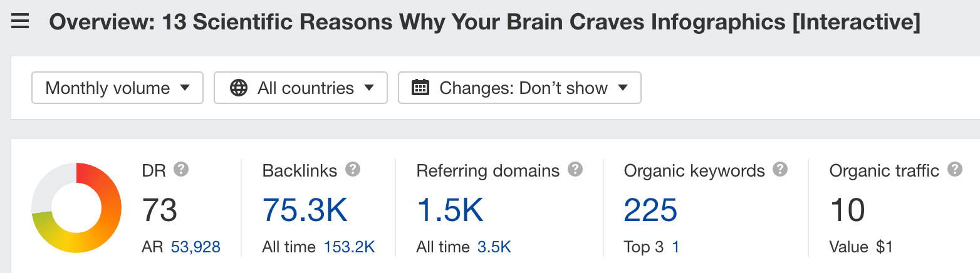Click the overview page title heading
This screenshot has width=980, height=273.
pos(484,23)
